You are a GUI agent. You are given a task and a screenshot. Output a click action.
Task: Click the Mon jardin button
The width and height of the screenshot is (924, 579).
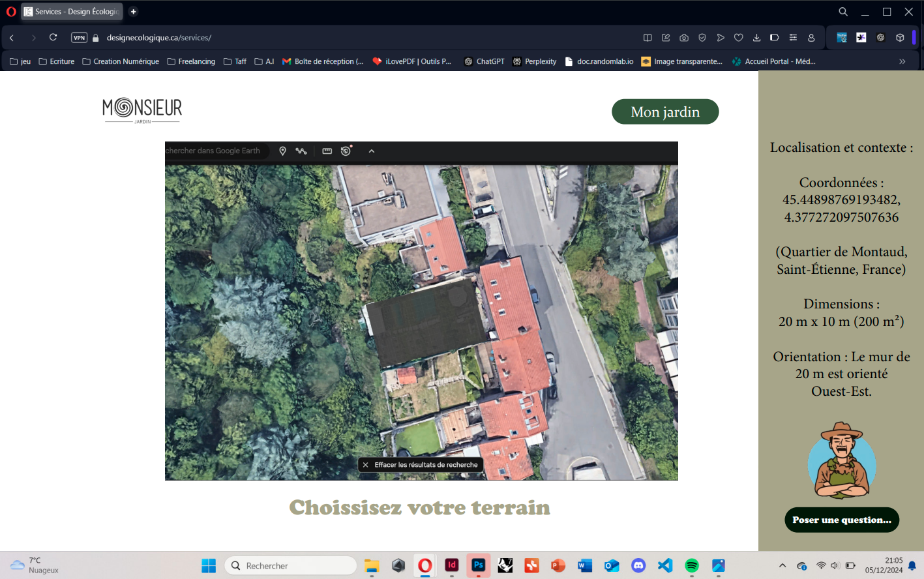(x=665, y=111)
